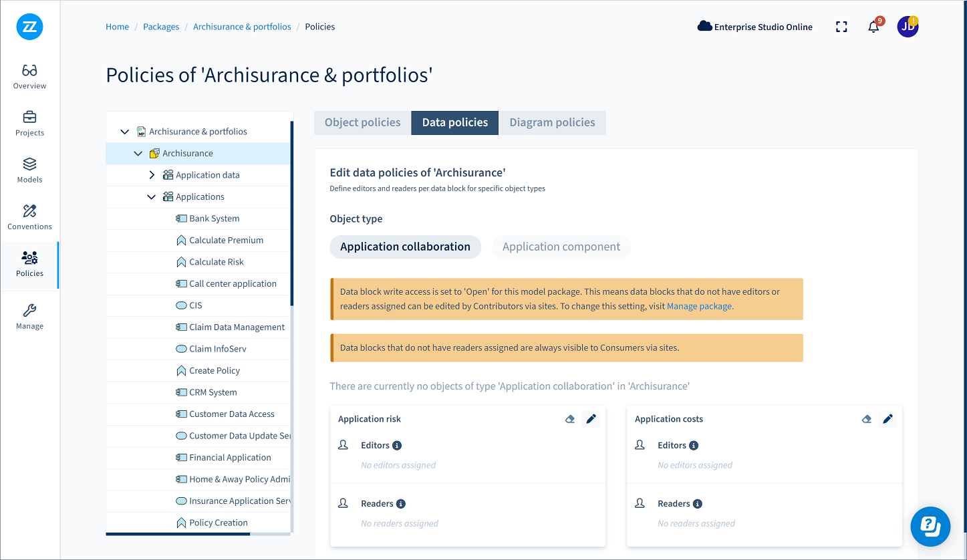Edit the Application risk data block

pyautogui.click(x=591, y=419)
